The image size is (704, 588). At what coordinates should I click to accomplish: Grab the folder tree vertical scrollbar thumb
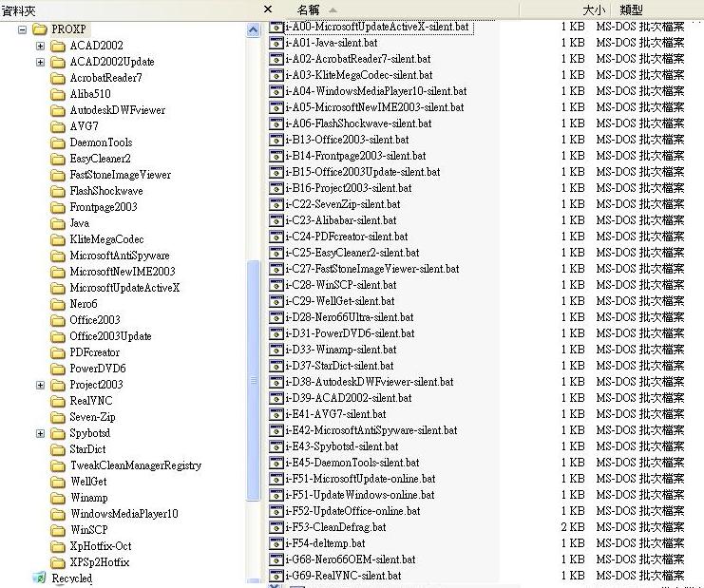(254, 381)
